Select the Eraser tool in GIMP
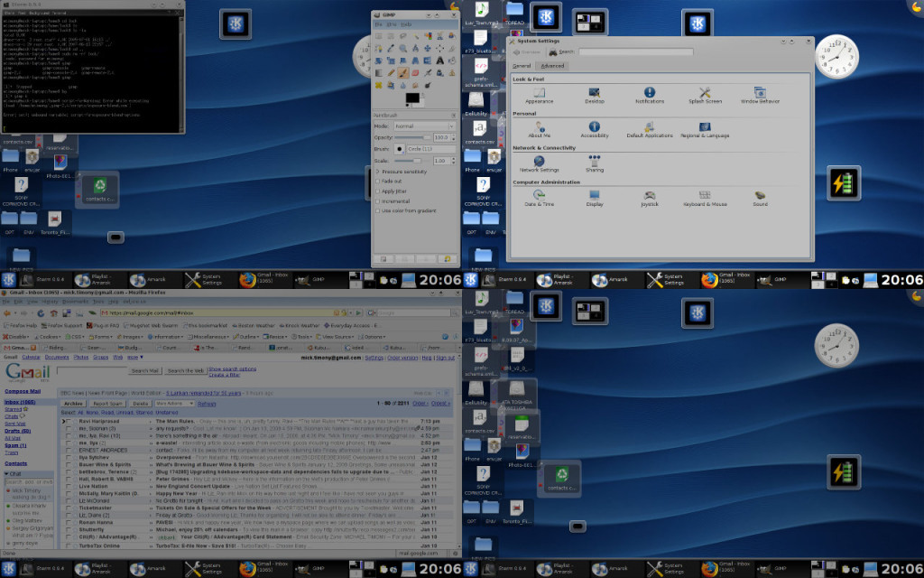 [x=413, y=73]
